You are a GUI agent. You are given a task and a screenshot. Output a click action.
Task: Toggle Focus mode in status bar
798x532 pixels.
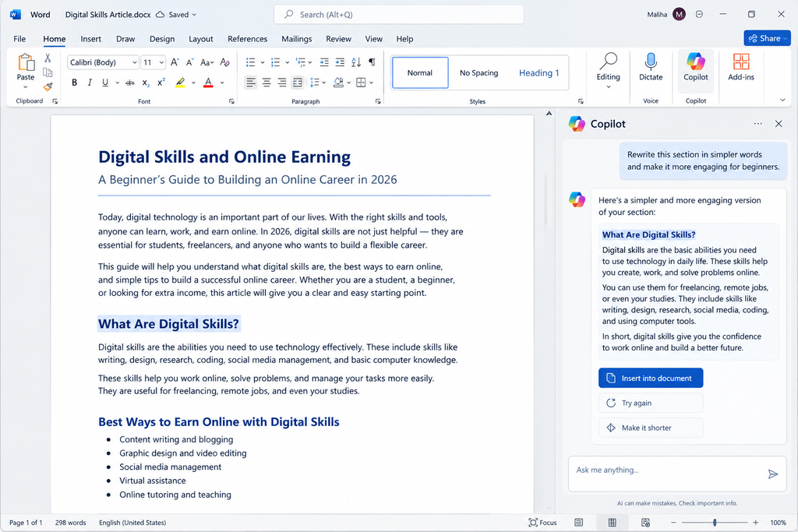point(542,523)
